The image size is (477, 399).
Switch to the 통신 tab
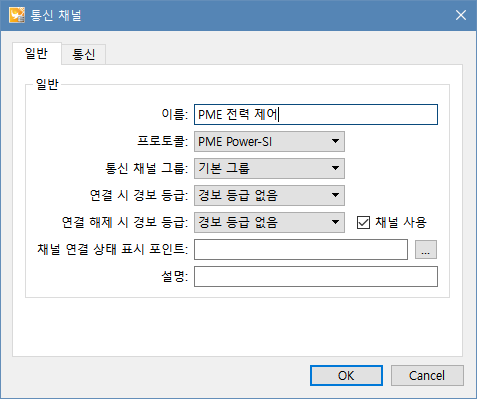(84, 54)
